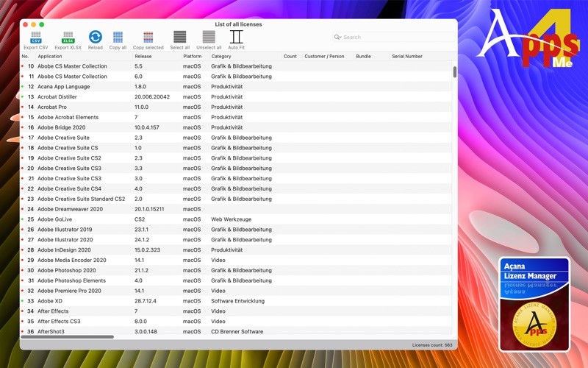Select the Acrobat Pro row
Viewport: 588px width, 368px height.
[236, 107]
